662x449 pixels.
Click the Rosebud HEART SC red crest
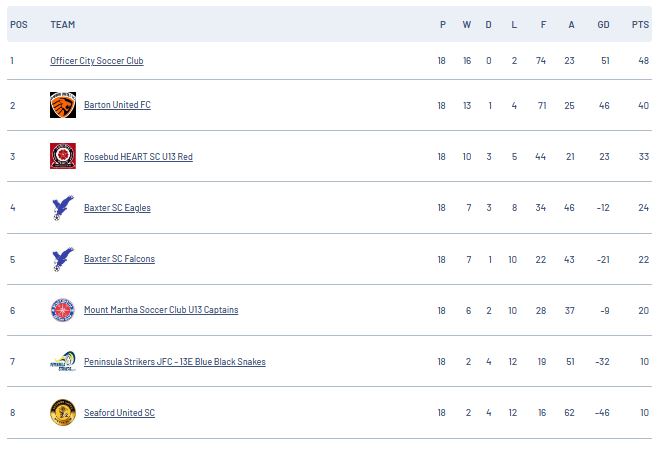click(x=63, y=156)
